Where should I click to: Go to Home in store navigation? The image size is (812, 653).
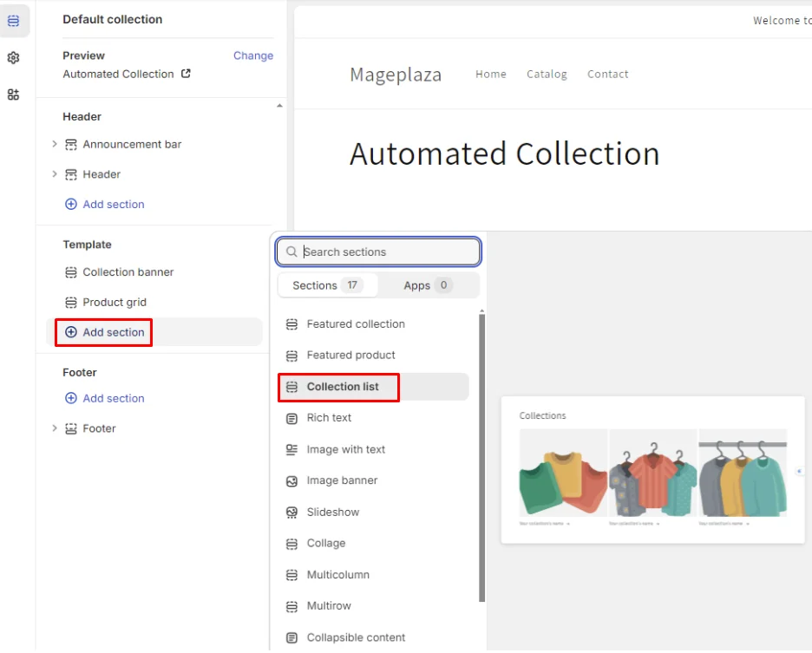pyautogui.click(x=491, y=74)
